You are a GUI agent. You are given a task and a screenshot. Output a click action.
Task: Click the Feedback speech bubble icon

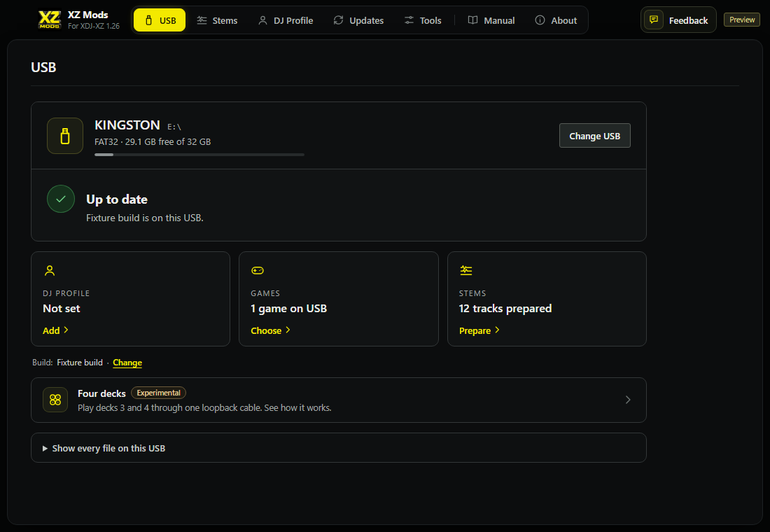(x=654, y=20)
